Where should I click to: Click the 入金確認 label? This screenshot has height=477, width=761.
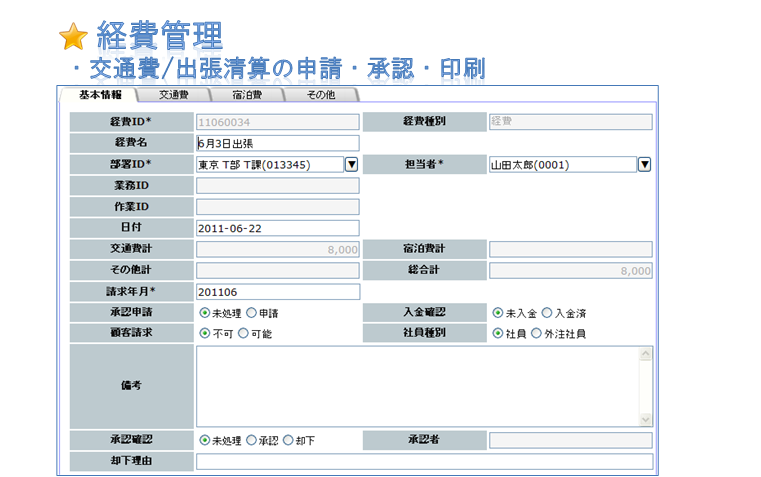(x=424, y=312)
